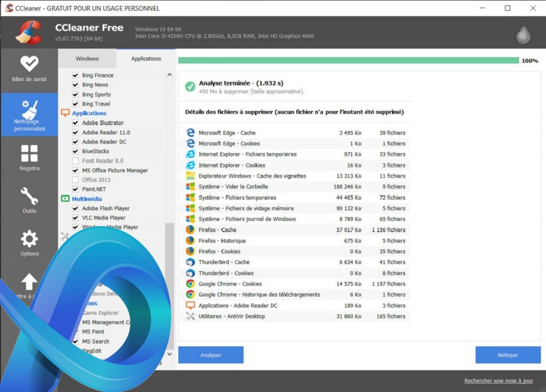Select Nettoyage personnalisé broom icon

(30, 109)
